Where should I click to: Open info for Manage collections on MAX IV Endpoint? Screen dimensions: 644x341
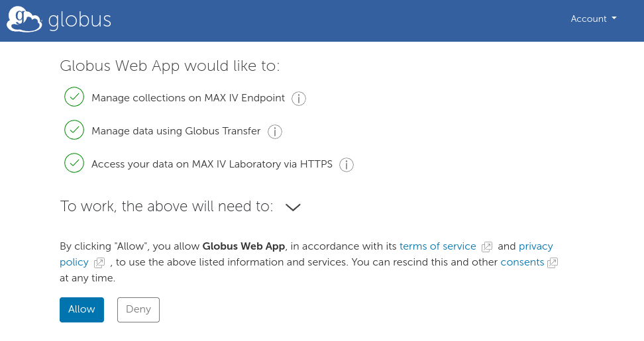tap(299, 99)
